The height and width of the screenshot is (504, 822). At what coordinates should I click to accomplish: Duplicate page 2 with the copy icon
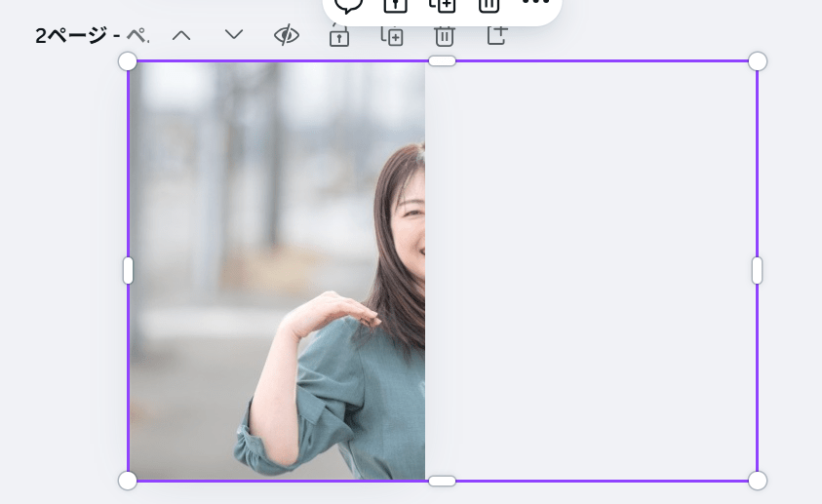pyautogui.click(x=391, y=36)
